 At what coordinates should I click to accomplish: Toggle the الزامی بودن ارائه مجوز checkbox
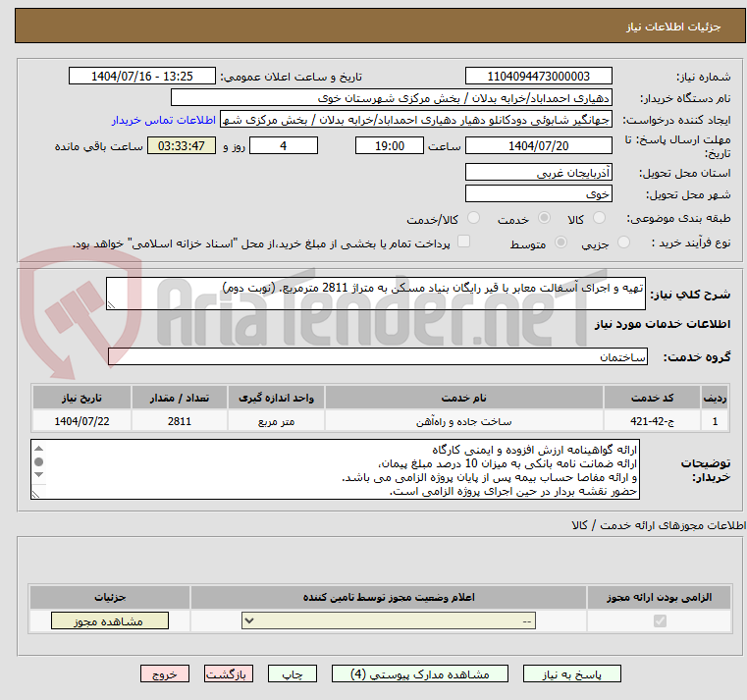click(x=660, y=620)
